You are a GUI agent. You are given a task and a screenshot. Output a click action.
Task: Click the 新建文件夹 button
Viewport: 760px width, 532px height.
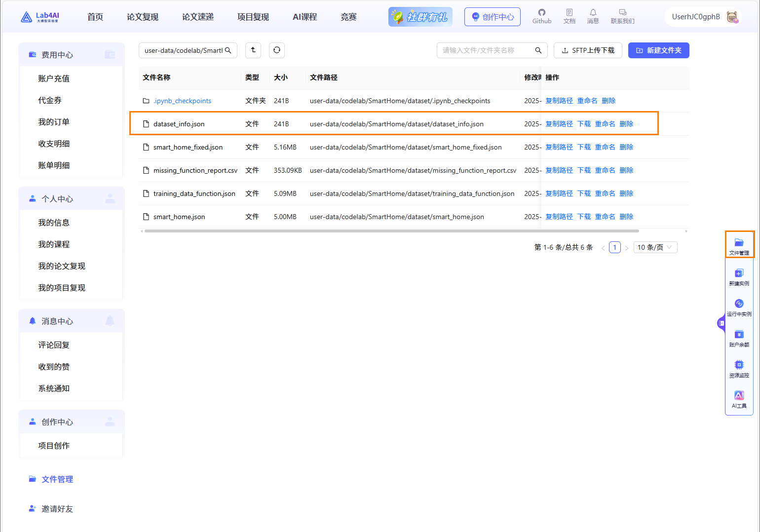click(658, 50)
